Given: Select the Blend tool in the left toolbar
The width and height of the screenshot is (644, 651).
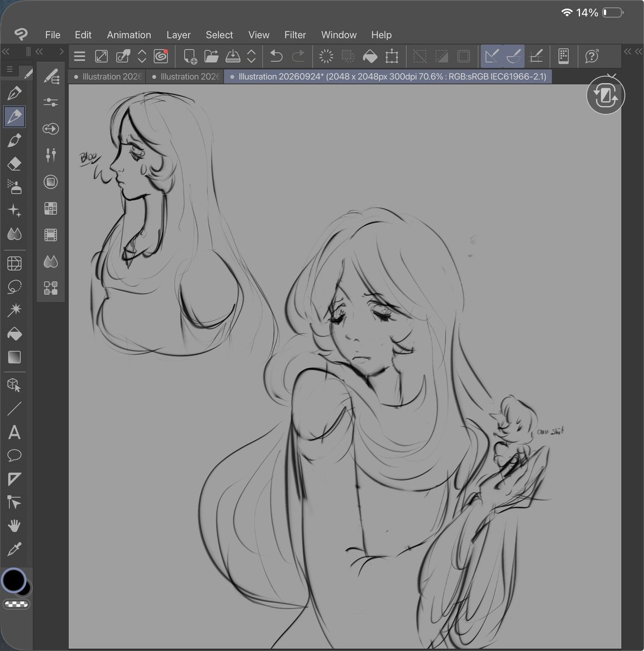Looking at the screenshot, I should pyautogui.click(x=15, y=234).
